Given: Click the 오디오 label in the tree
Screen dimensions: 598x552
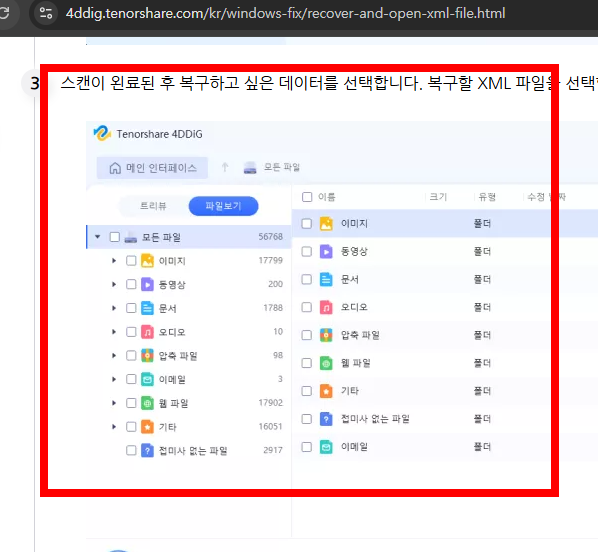Looking at the screenshot, I should pyautogui.click(x=172, y=332).
